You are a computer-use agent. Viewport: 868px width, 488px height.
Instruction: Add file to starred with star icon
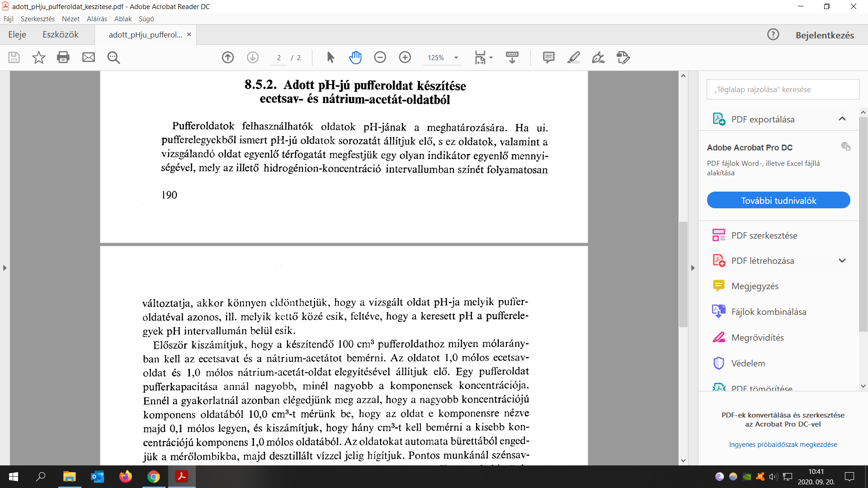[x=39, y=57]
